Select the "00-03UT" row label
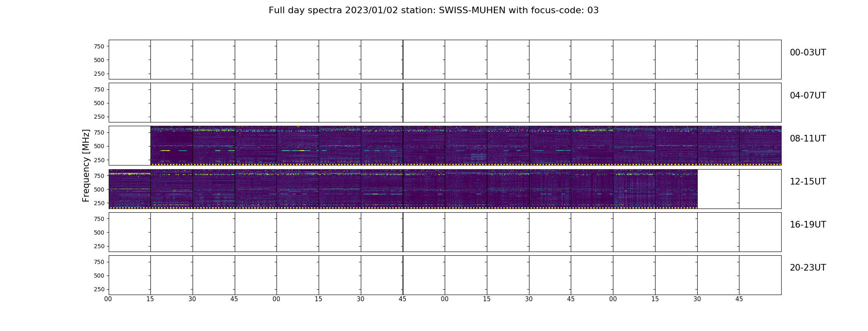Viewport: 868px width, 331px height. (808, 53)
